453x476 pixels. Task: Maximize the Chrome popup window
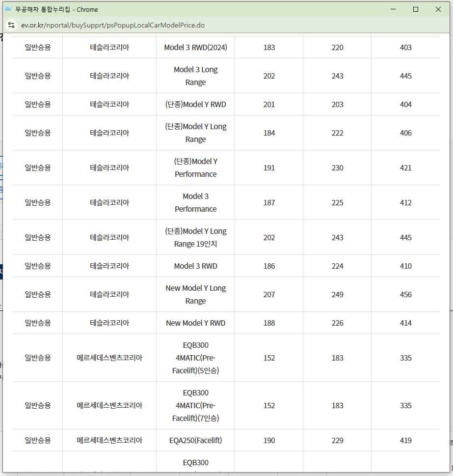point(416,9)
